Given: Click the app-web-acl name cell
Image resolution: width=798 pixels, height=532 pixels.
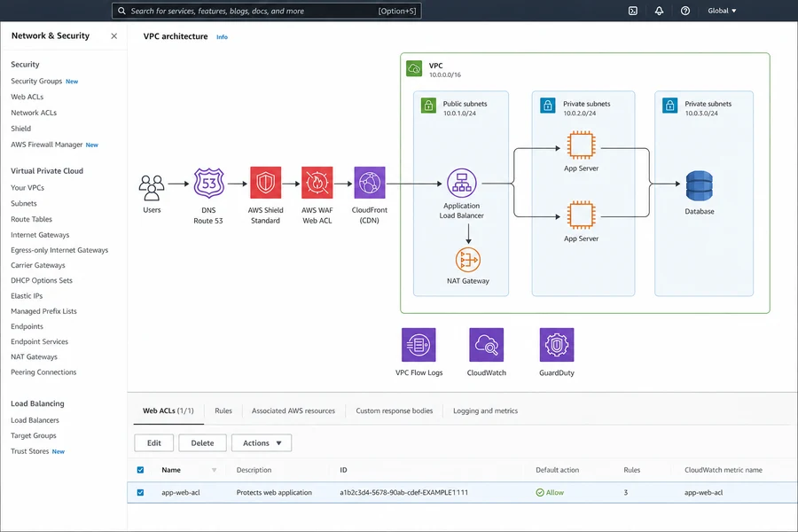Looking at the screenshot, I should (x=181, y=492).
